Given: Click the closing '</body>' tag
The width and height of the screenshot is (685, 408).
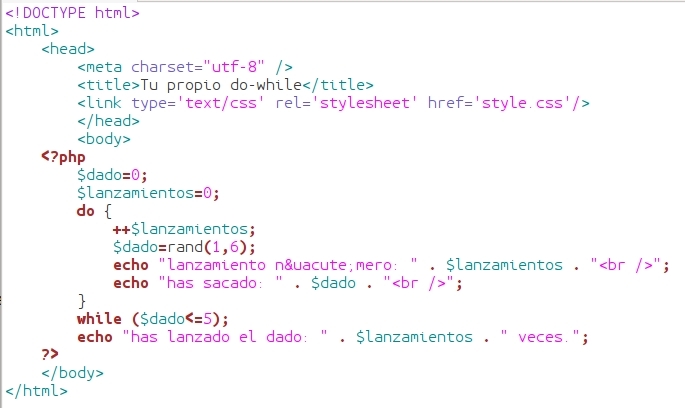Looking at the screenshot, I should [x=72, y=373].
